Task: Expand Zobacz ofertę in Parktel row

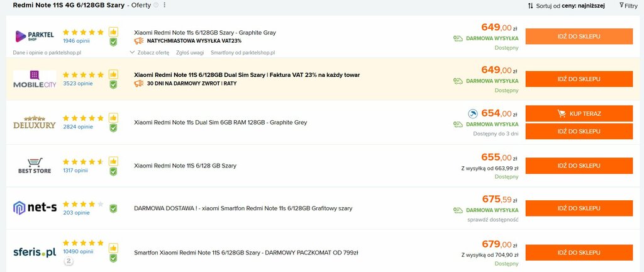Action: tap(150, 53)
